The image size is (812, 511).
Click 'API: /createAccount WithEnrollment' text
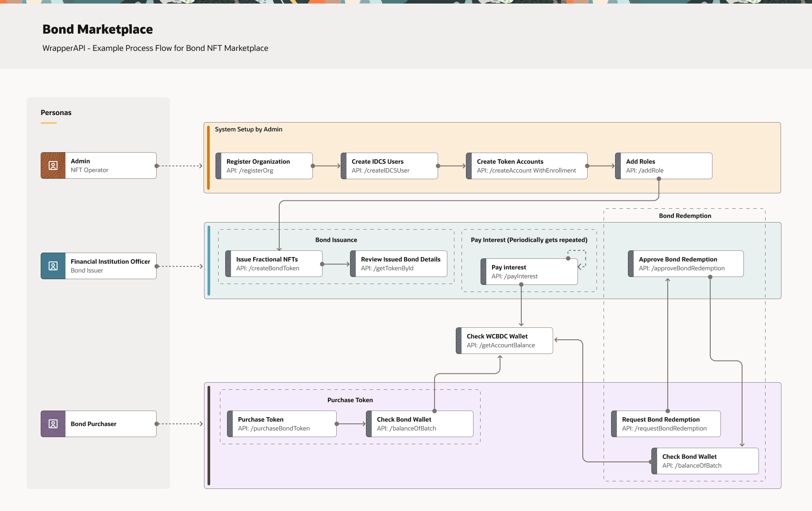click(x=527, y=170)
